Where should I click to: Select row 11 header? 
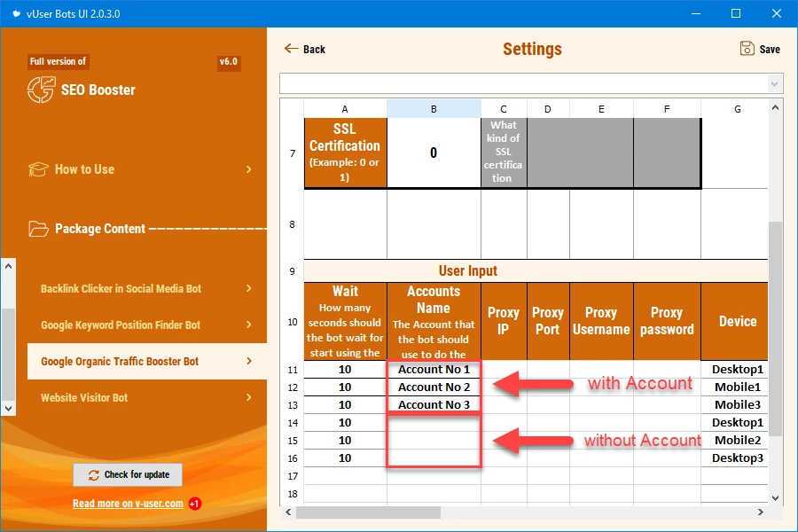click(x=292, y=370)
